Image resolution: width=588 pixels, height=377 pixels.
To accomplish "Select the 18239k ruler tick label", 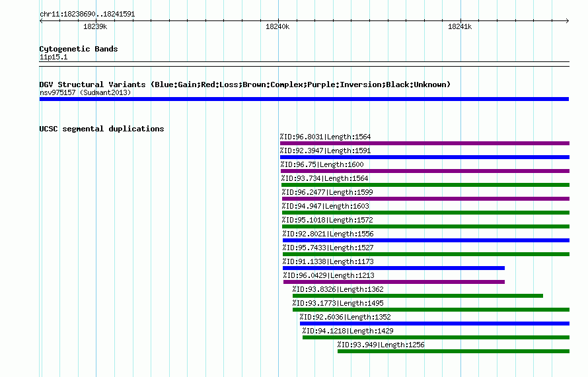I will pyautogui.click(x=95, y=26).
